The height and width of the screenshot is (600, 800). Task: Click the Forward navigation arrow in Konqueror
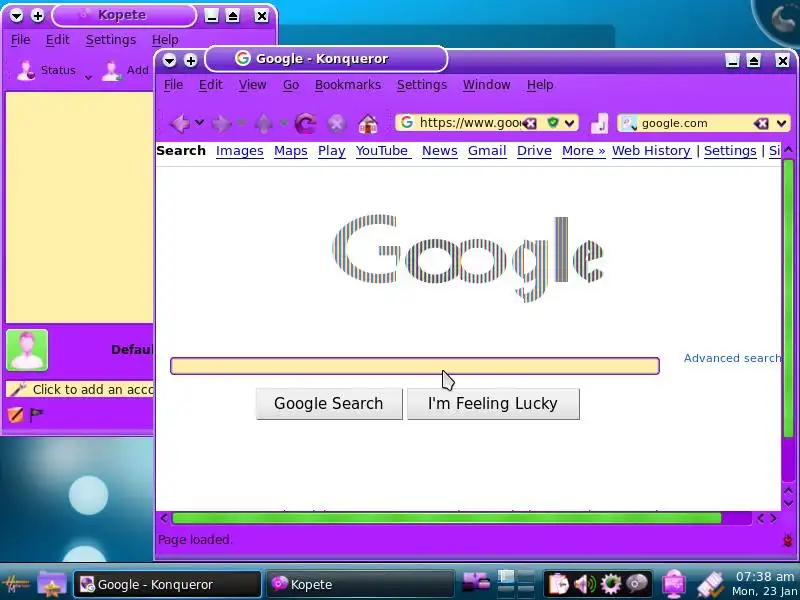[x=221, y=123]
